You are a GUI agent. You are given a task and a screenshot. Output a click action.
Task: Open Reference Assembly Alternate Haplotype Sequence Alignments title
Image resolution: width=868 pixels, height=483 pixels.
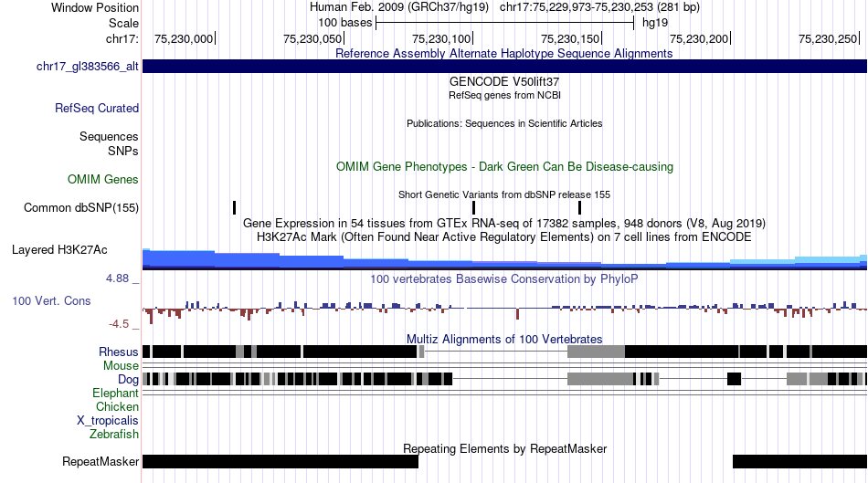(x=503, y=53)
